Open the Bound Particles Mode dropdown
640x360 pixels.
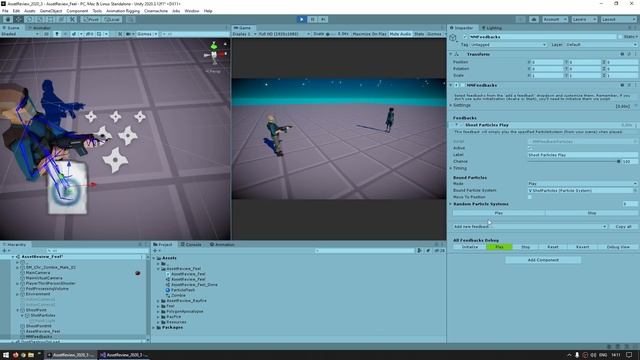(x=582, y=184)
